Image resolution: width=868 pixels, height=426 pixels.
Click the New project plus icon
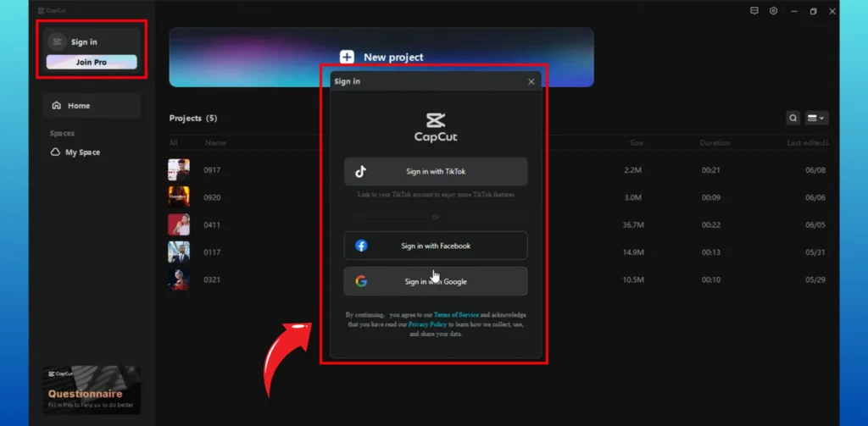(x=347, y=57)
